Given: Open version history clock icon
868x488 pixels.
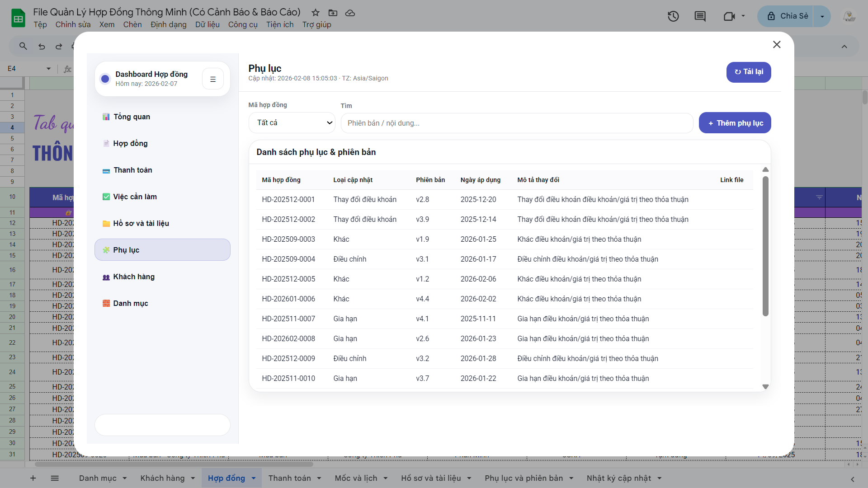Looking at the screenshot, I should point(673,17).
